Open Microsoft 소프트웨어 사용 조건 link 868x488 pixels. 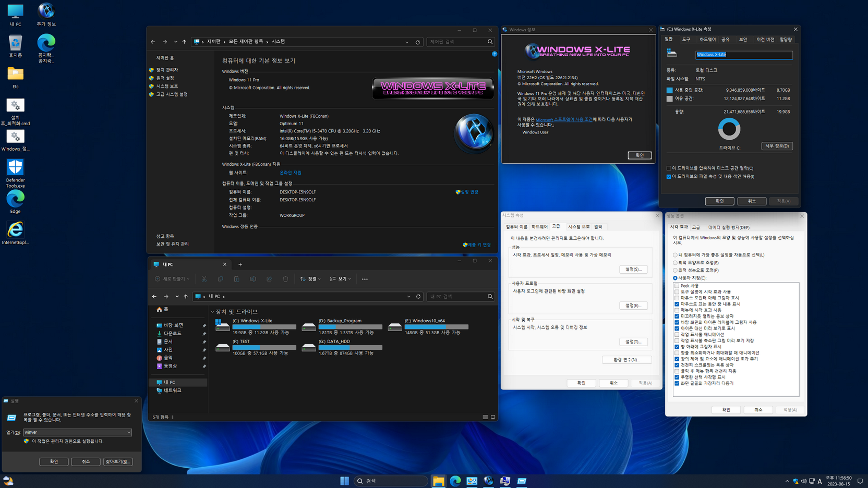click(564, 119)
